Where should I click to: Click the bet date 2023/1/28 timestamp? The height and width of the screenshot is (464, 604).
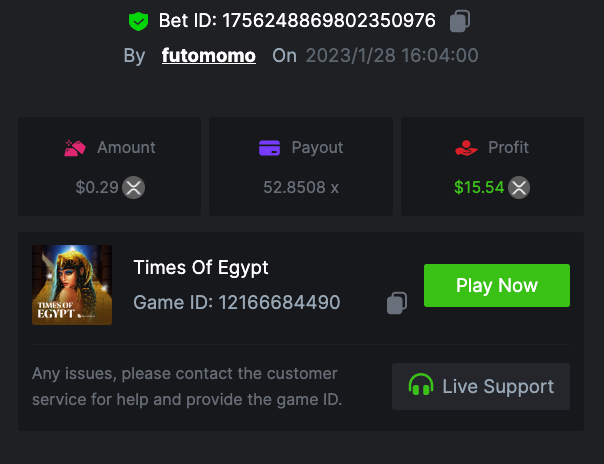tap(391, 55)
